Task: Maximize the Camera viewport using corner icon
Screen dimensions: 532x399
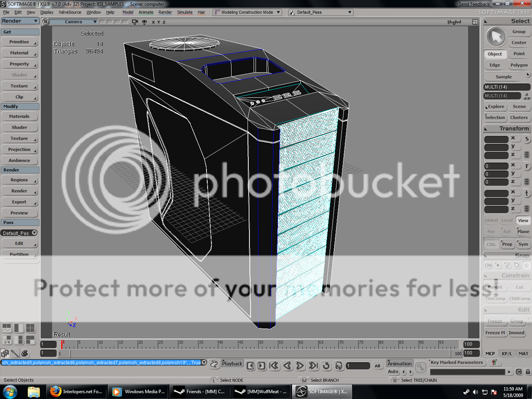Action: click(475, 22)
